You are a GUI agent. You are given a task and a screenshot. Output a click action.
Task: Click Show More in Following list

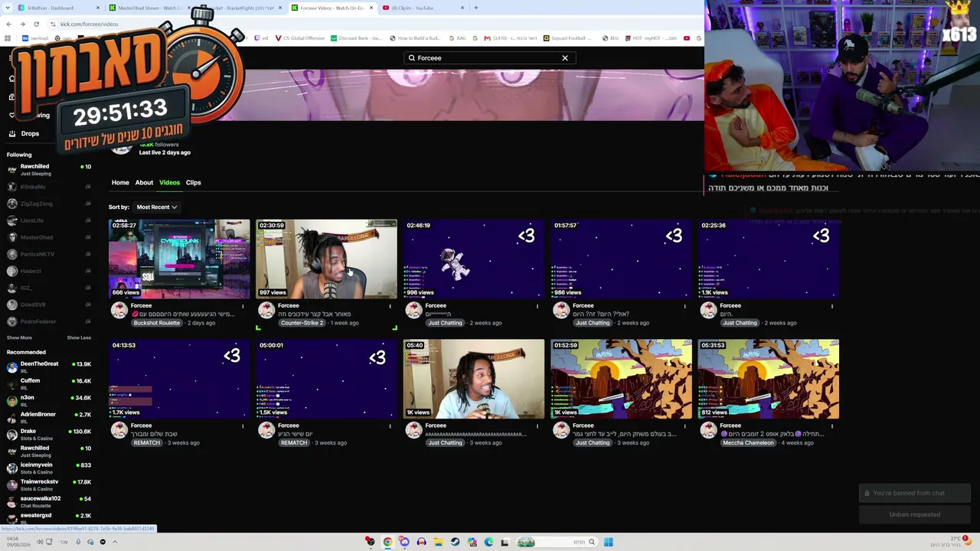[19, 337]
